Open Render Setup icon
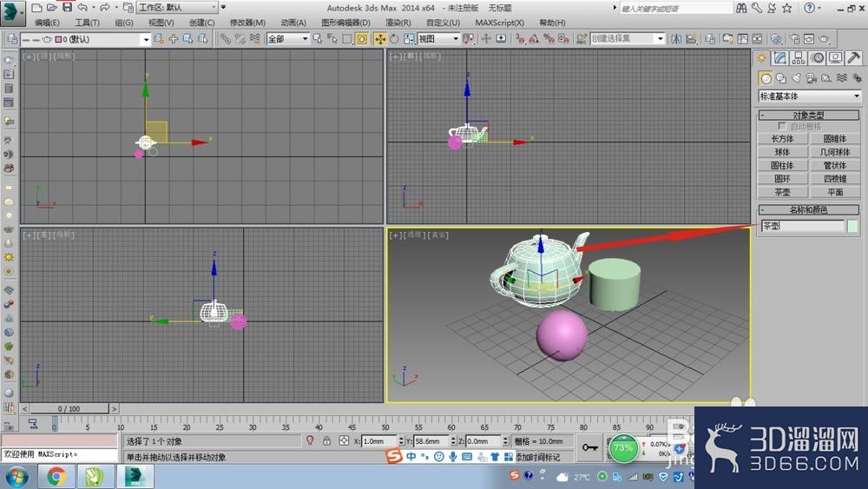868x489 pixels. click(x=795, y=39)
